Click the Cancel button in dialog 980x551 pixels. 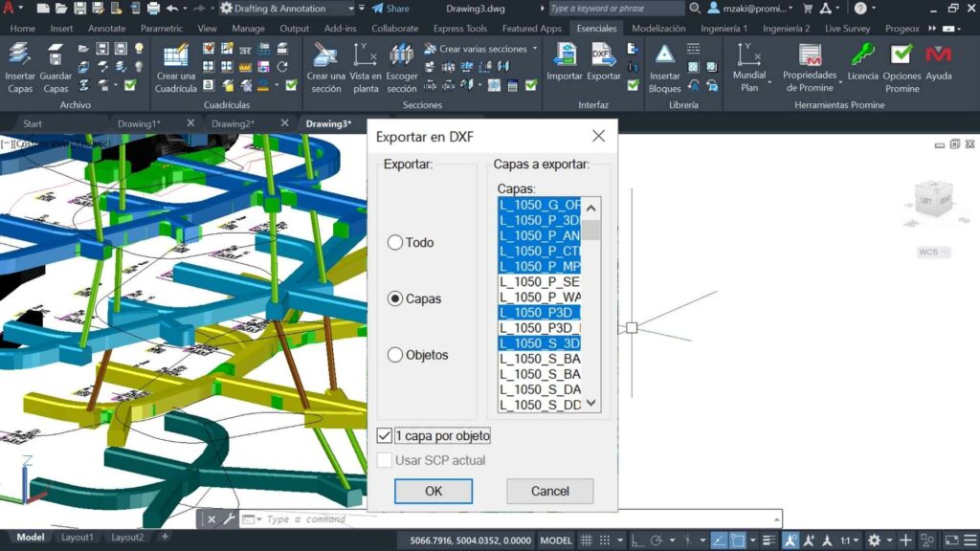[549, 491]
